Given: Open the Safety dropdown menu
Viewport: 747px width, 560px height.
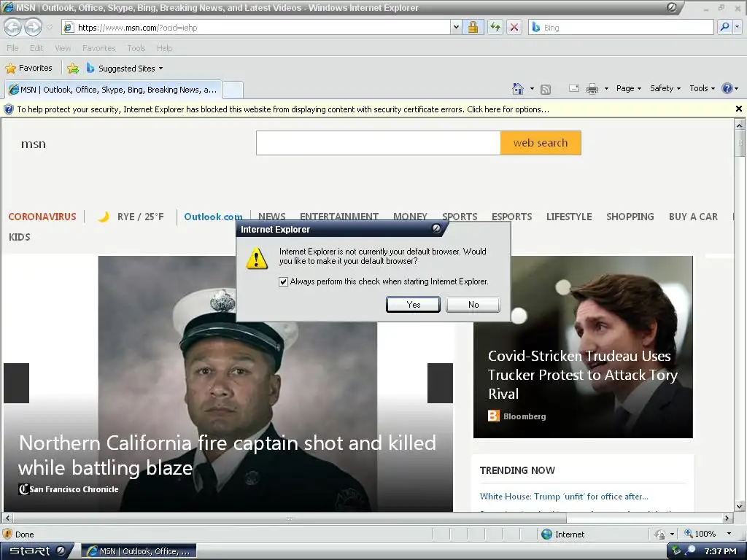Looking at the screenshot, I should click(665, 88).
